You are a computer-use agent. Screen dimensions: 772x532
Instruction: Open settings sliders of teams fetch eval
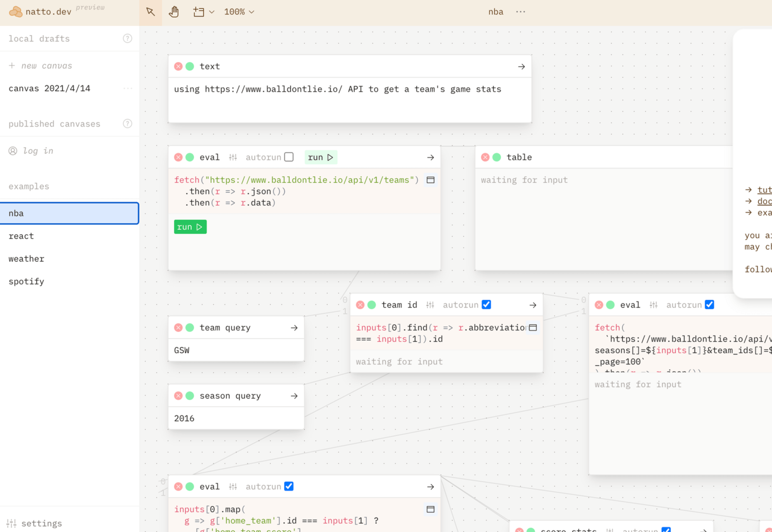233,158
